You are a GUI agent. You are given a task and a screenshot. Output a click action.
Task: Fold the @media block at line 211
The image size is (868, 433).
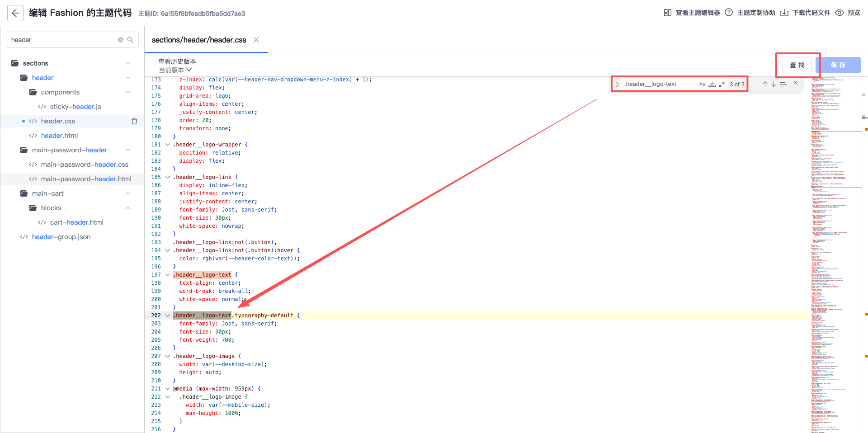pos(168,389)
